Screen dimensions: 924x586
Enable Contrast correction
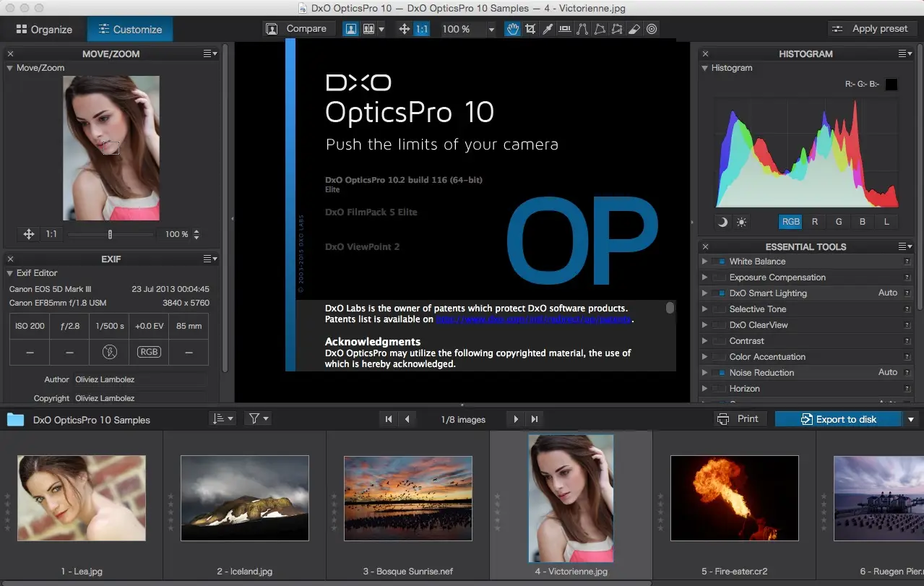(719, 341)
